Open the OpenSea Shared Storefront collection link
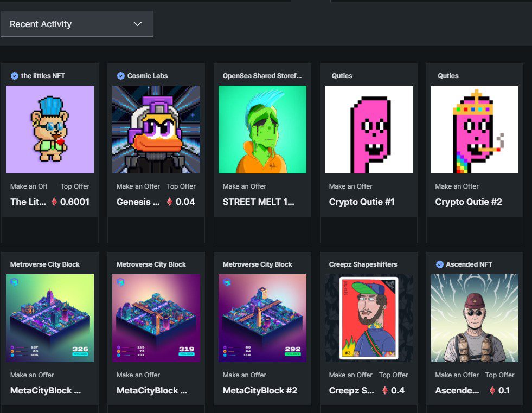The width and height of the screenshot is (532, 413). (262, 76)
